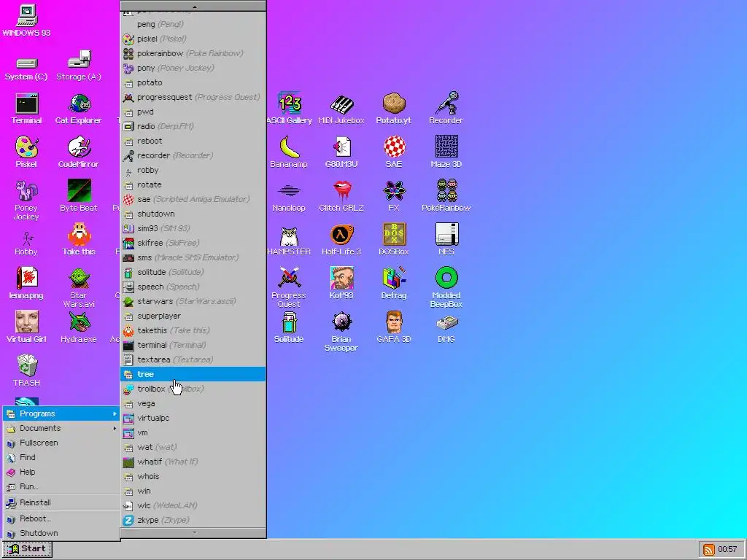This screenshot has width=747, height=560.
Task: Choose solitude (Solitude) program entry
Action: tap(193, 272)
